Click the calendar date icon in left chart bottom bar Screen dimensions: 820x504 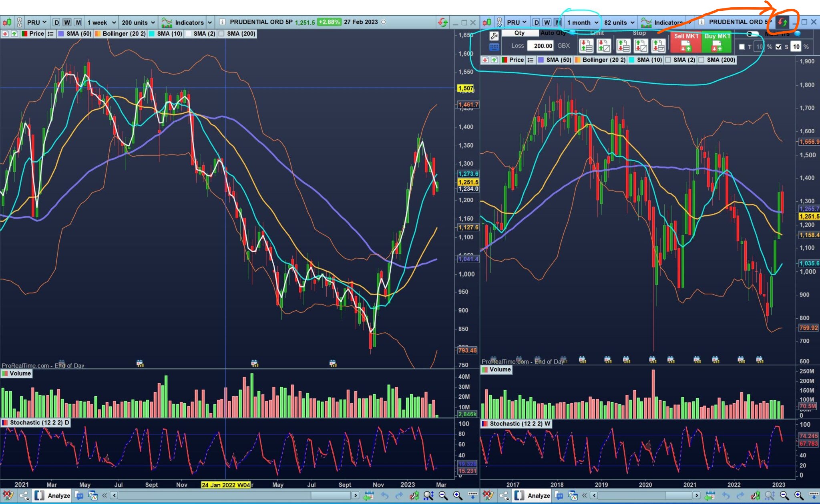click(368, 496)
